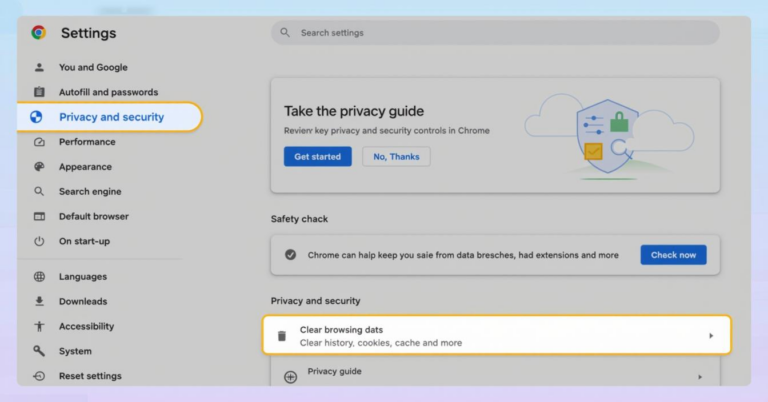Screen dimensions: 768x402
Task: Click the Appearance palette icon
Action: 39,166
